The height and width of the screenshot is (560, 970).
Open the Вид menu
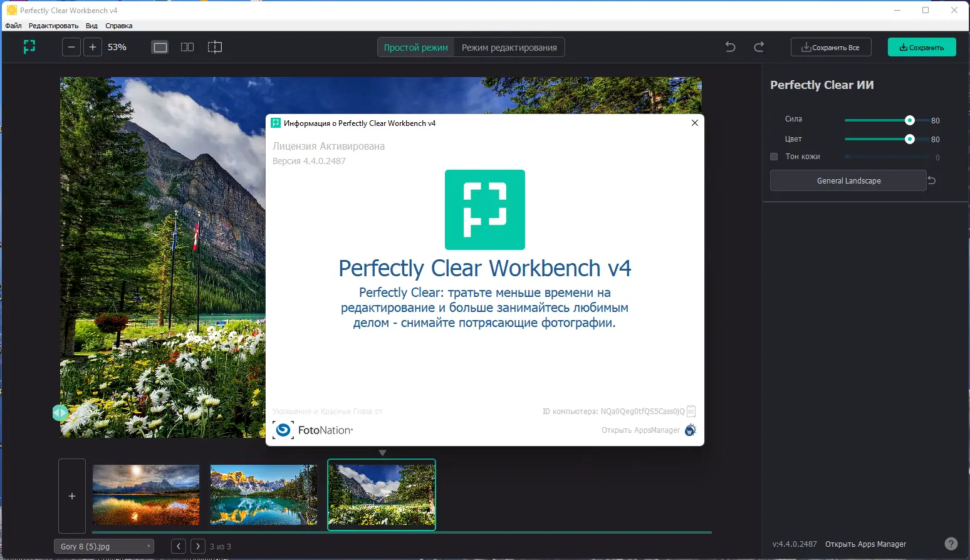91,26
